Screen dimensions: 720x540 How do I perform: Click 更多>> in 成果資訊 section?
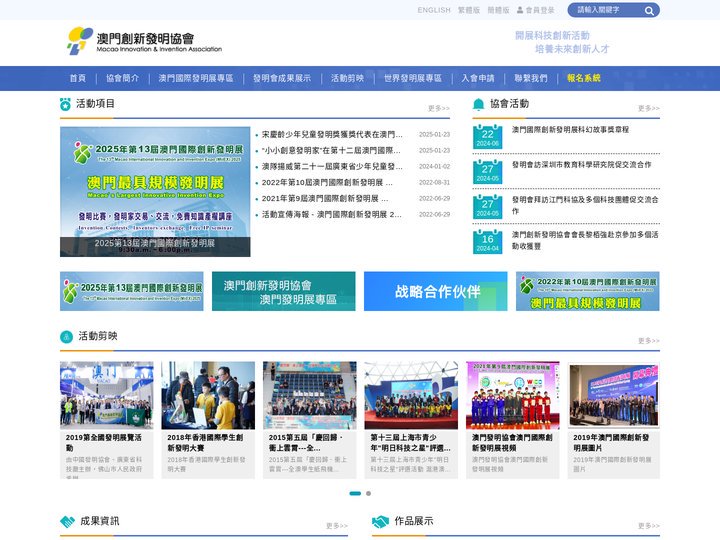tap(337, 526)
